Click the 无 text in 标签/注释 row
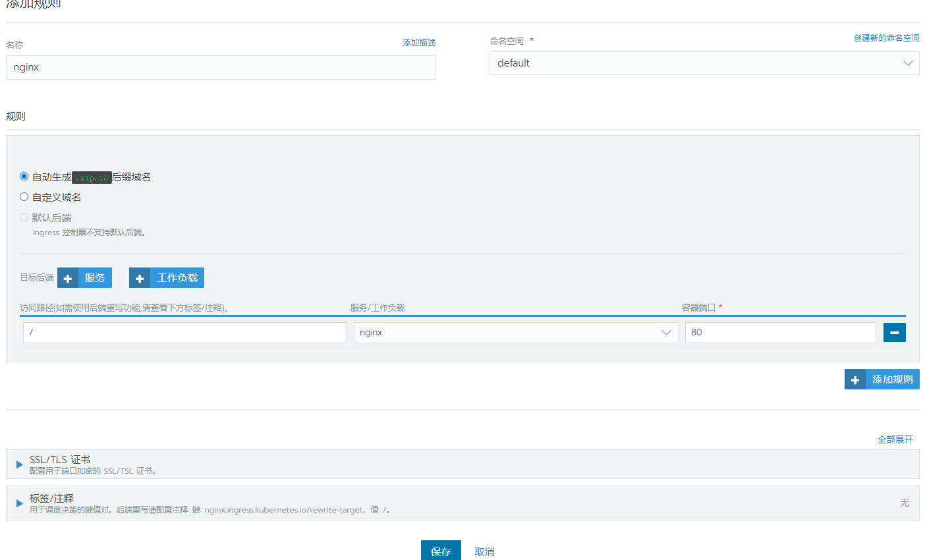925x560 pixels. 905,503
